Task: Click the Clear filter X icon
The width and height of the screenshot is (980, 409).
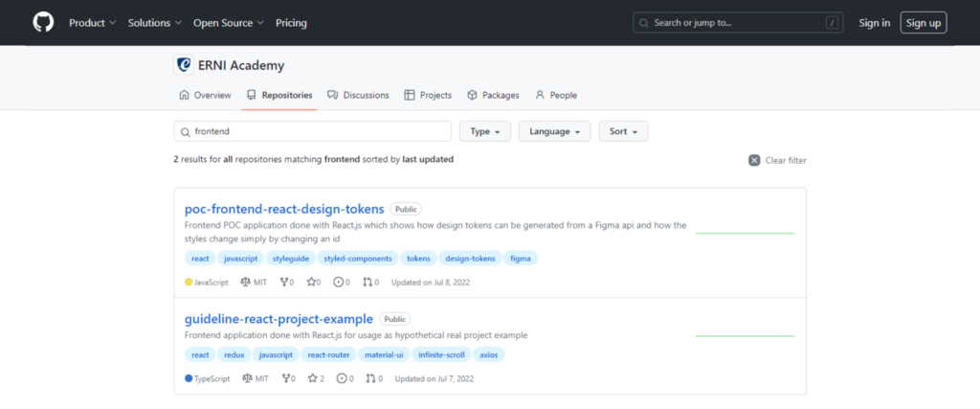Action: click(754, 160)
